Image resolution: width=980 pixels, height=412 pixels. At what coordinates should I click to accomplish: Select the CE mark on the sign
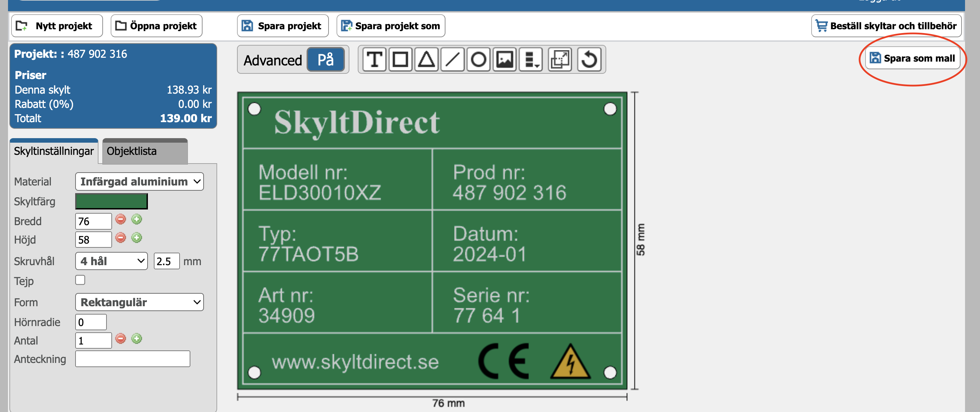click(x=504, y=361)
